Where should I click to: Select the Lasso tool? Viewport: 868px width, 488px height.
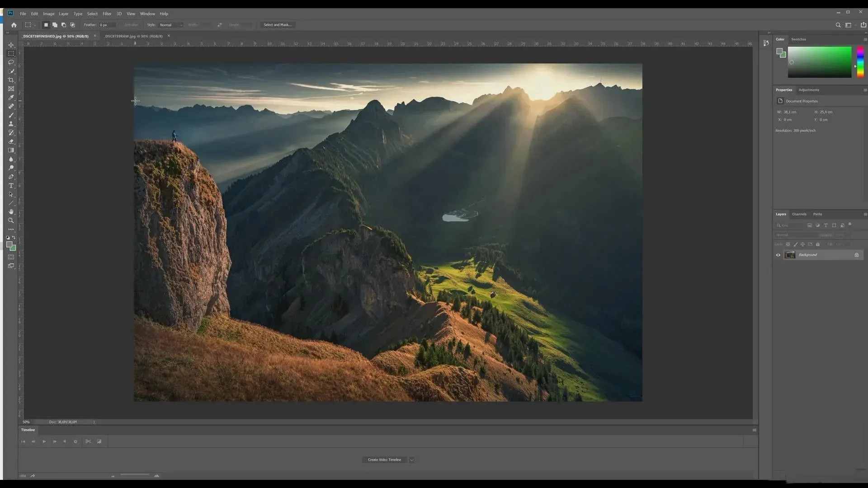coord(11,62)
